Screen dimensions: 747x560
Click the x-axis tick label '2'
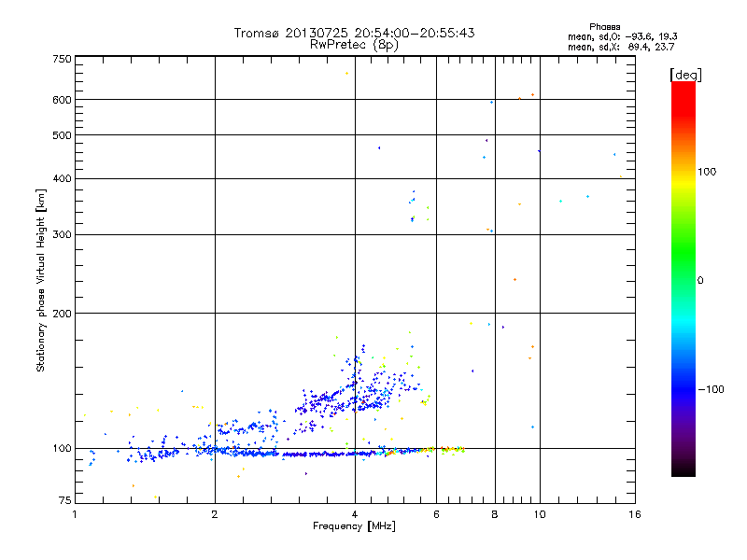click(215, 514)
